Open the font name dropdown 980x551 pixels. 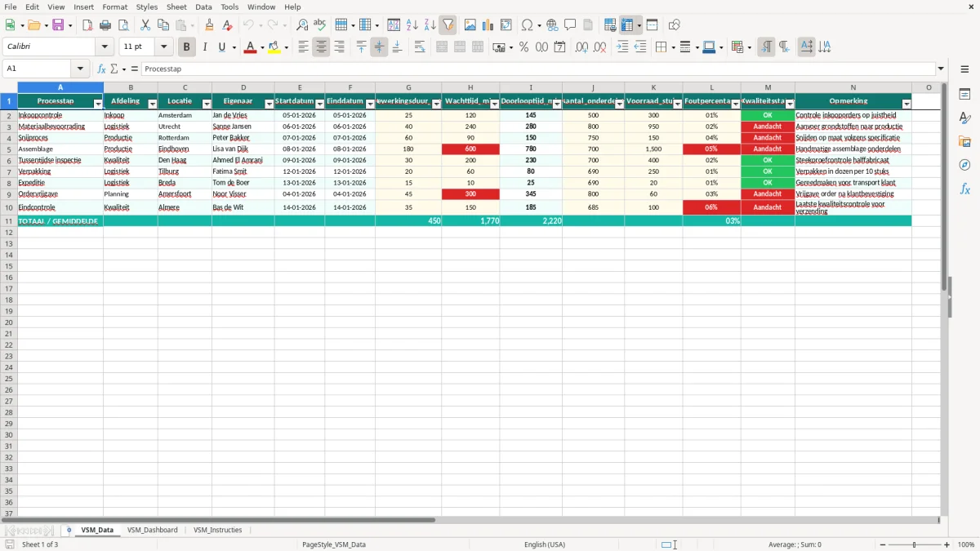(x=105, y=47)
